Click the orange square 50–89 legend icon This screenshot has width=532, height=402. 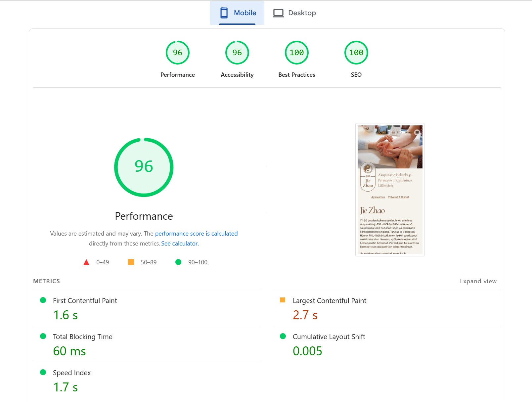[131, 262]
